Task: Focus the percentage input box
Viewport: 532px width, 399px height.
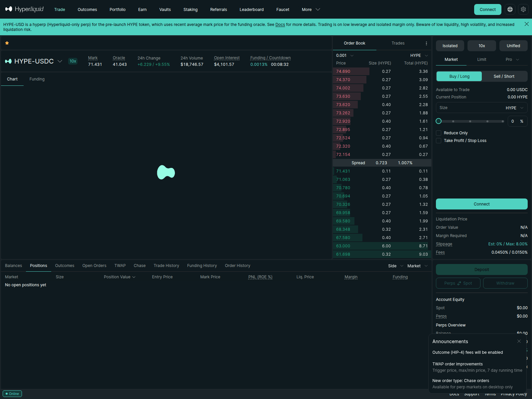Action: point(517,121)
